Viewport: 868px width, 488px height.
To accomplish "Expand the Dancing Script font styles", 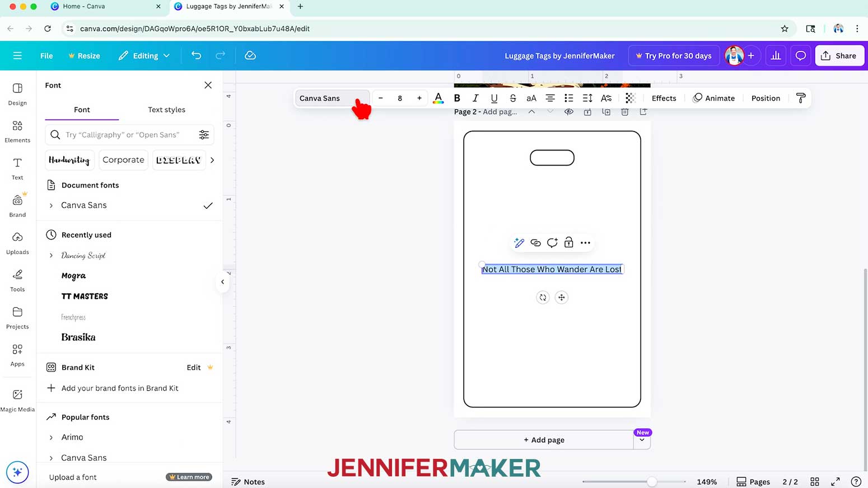I will (x=51, y=255).
